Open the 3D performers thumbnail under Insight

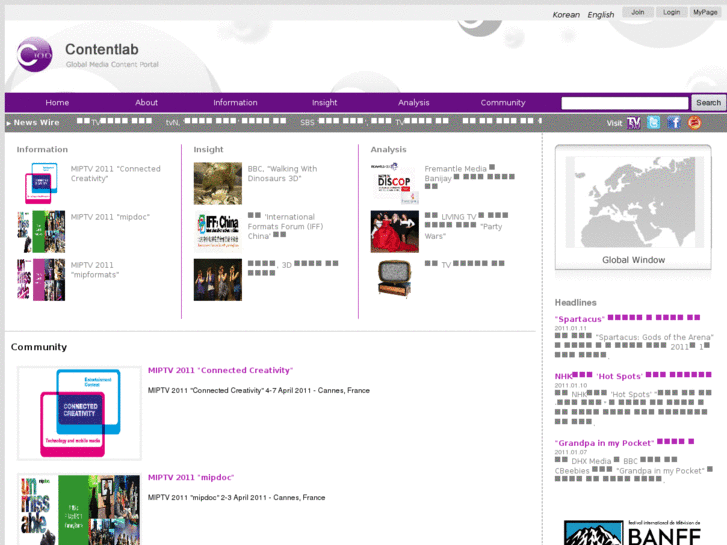(x=217, y=280)
